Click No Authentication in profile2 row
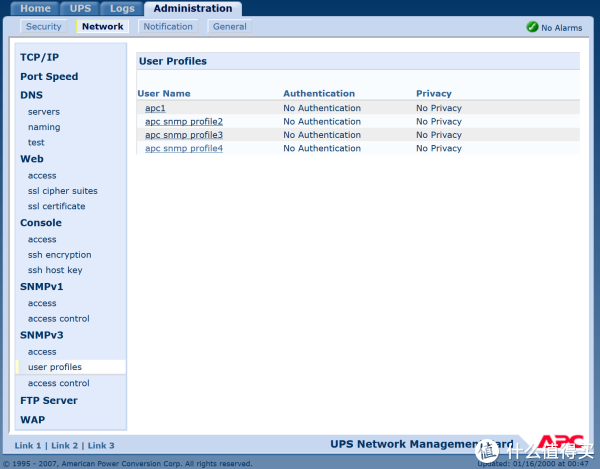 [322, 122]
